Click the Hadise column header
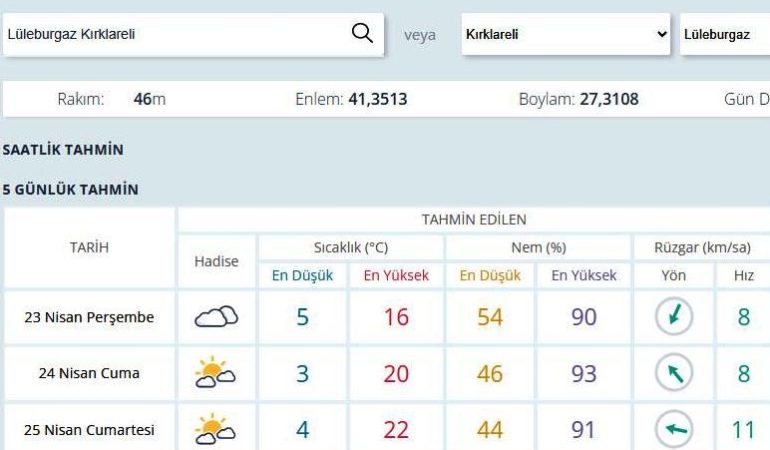The image size is (770, 450). tap(216, 261)
